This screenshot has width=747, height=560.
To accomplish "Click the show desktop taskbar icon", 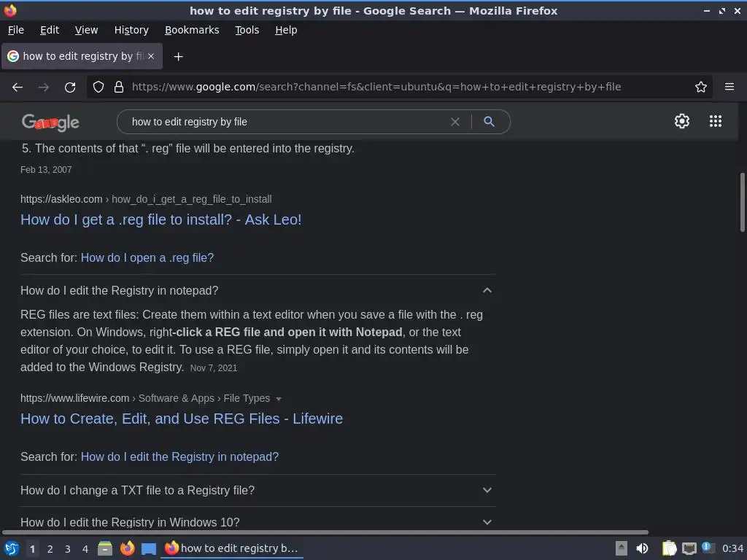I will (x=149, y=548).
